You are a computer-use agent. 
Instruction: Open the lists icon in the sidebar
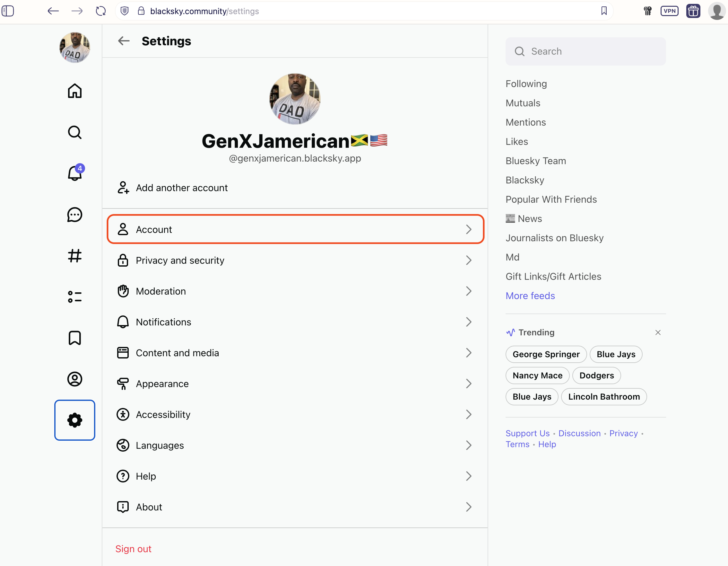tap(74, 296)
